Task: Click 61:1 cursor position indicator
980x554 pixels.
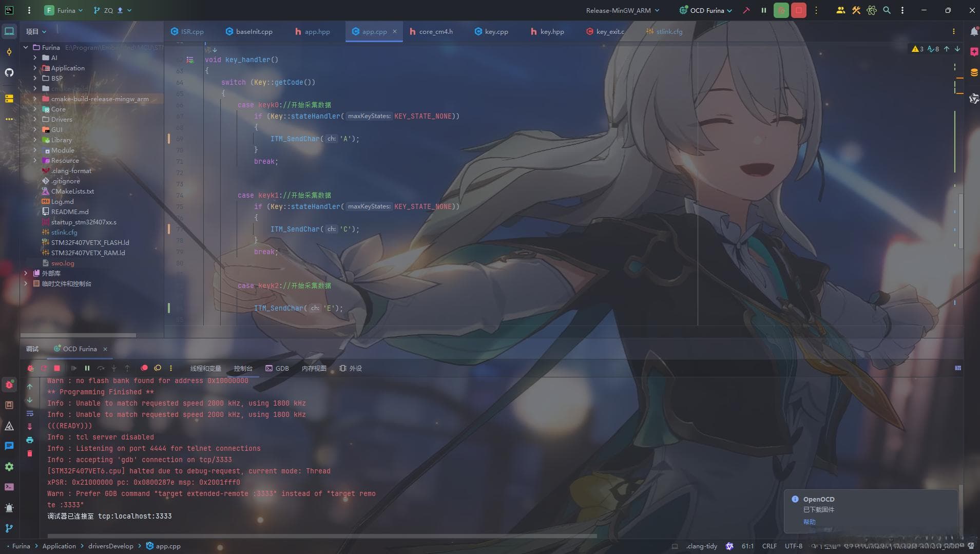Action: pos(747,546)
